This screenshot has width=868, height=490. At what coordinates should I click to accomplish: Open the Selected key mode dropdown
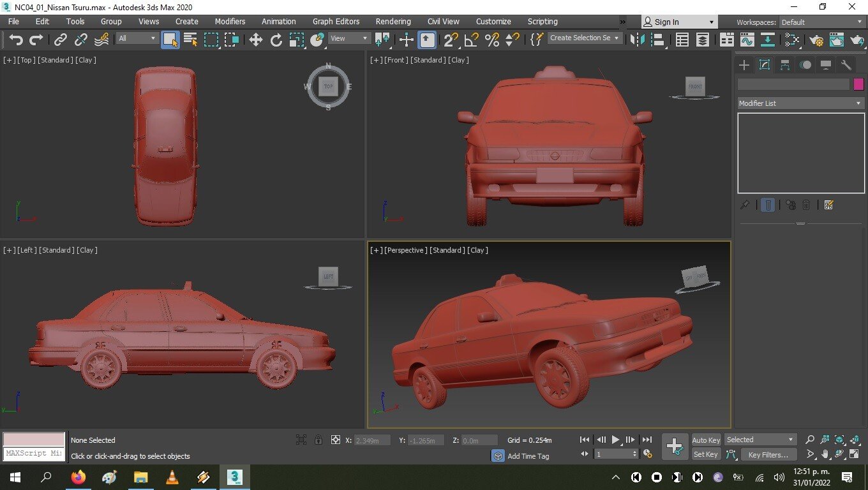(759, 440)
